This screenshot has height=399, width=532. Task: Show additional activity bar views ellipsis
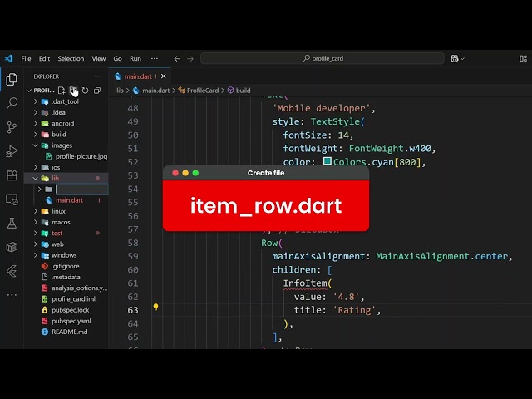coord(12,295)
